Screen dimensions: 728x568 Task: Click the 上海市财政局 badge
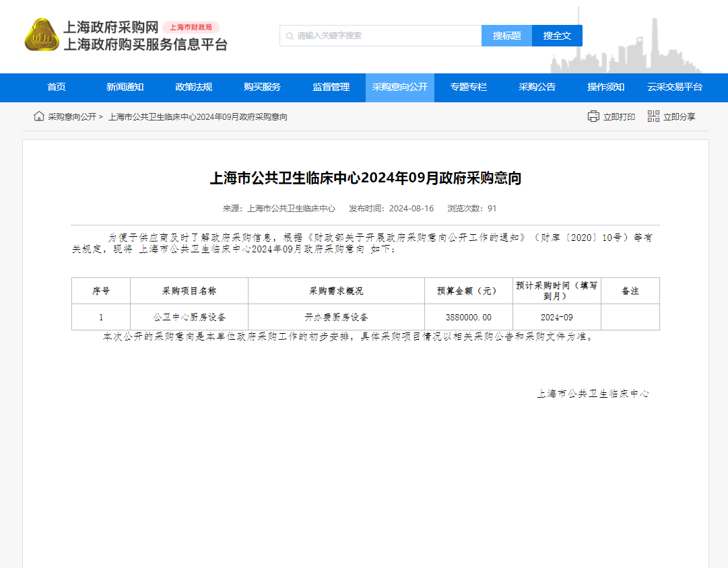(191, 28)
